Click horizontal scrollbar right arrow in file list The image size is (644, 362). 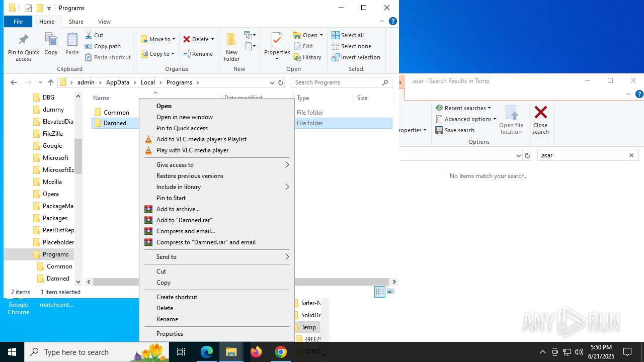click(394, 282)
